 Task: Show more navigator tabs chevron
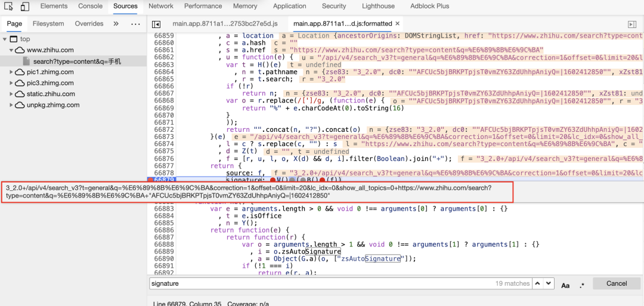click(116, 24)
